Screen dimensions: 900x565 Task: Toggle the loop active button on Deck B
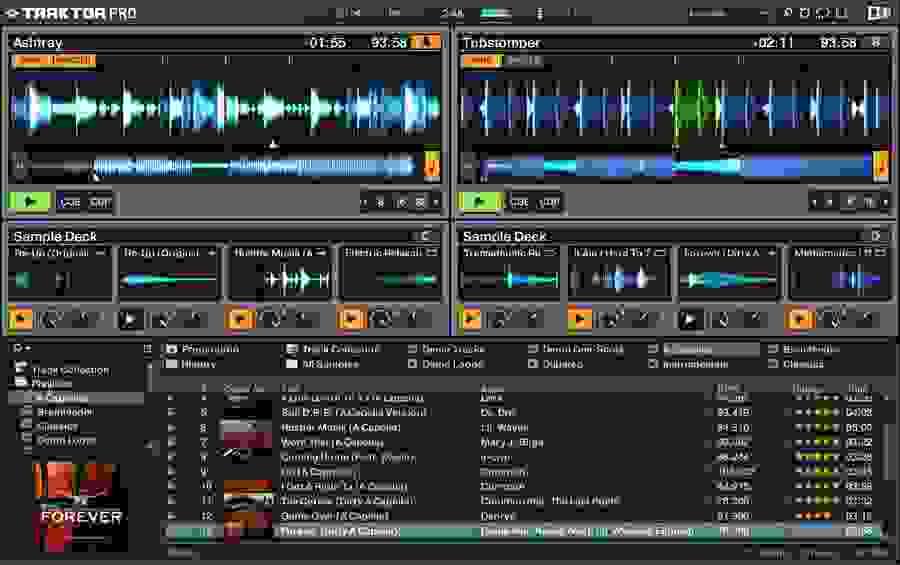pos(880,165)
